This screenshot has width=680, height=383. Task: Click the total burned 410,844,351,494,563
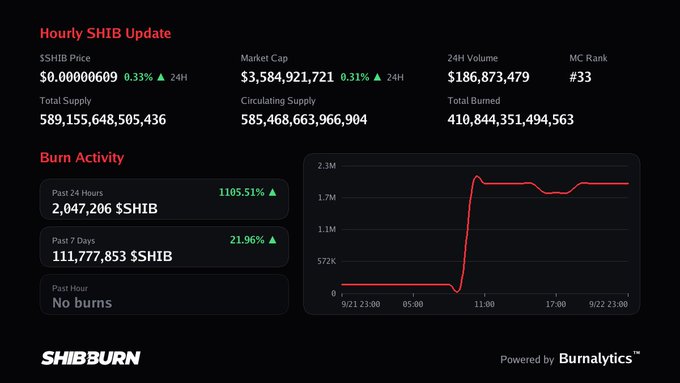click(510, 120)
